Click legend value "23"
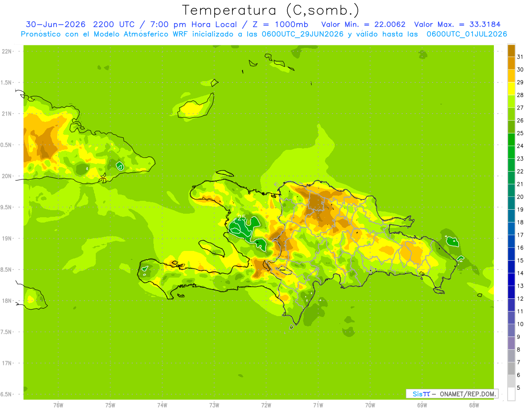The image size is (532, 411). coord(520,159)
